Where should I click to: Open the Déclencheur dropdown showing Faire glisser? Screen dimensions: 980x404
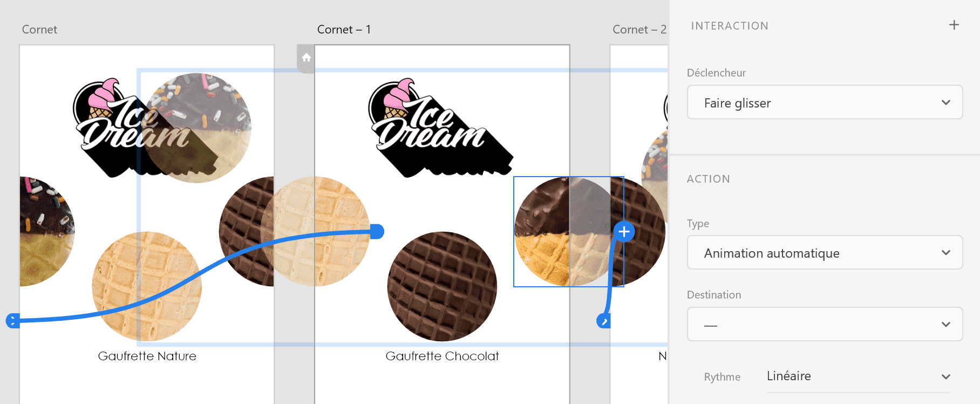825,102
